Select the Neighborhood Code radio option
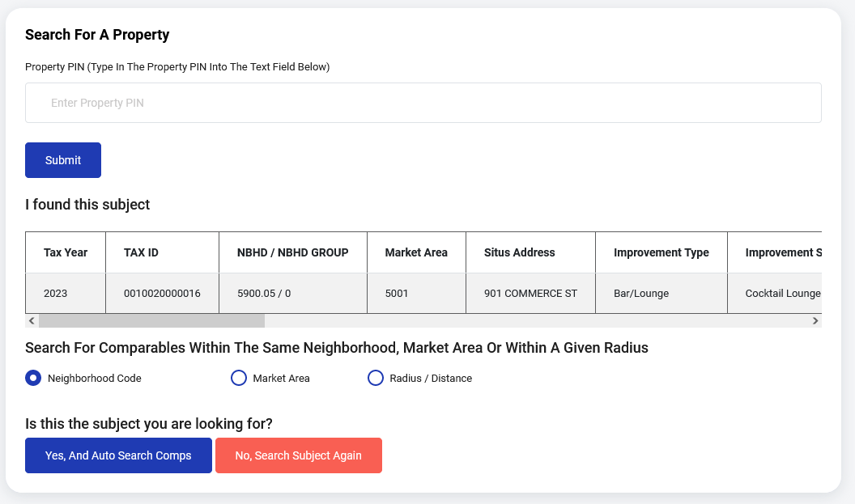The width and height of the screenshot is (855, 504). click(x=33, y=378)
